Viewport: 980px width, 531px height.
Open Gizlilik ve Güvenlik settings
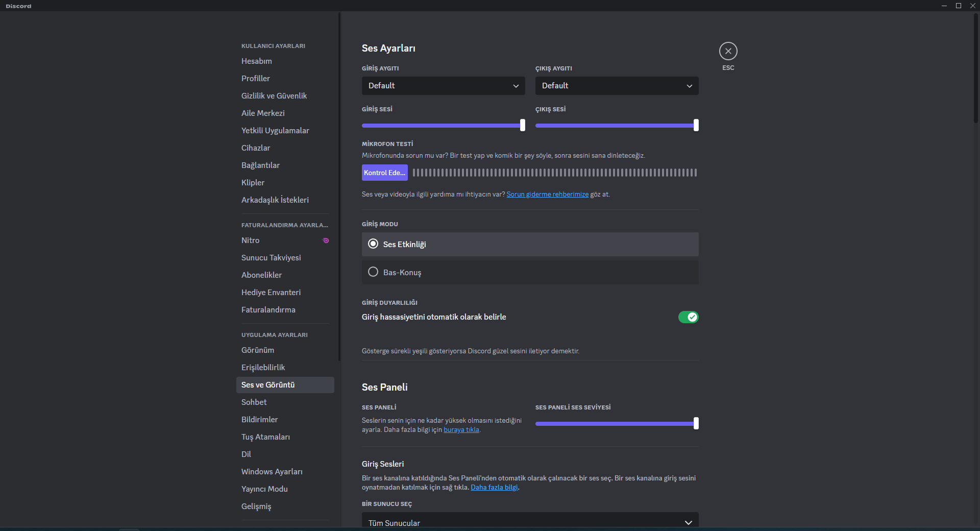(x=274, y=96)
